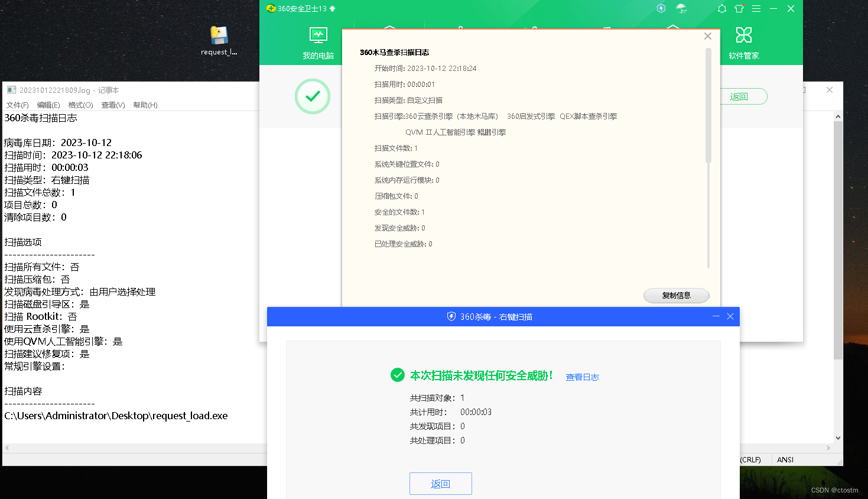
Task: Click Notepad horizontal scrollbar left arrow
Action: tap(7, 448)
